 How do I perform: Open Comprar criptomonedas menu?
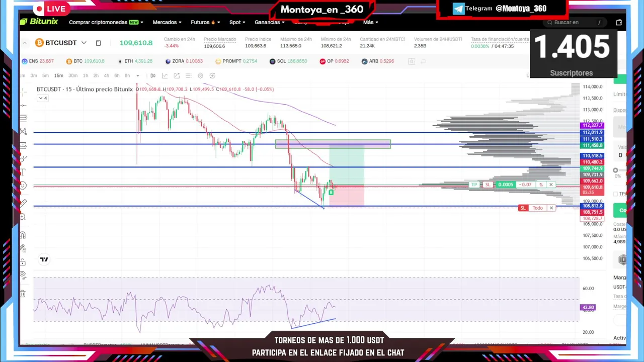pos(106,22)
